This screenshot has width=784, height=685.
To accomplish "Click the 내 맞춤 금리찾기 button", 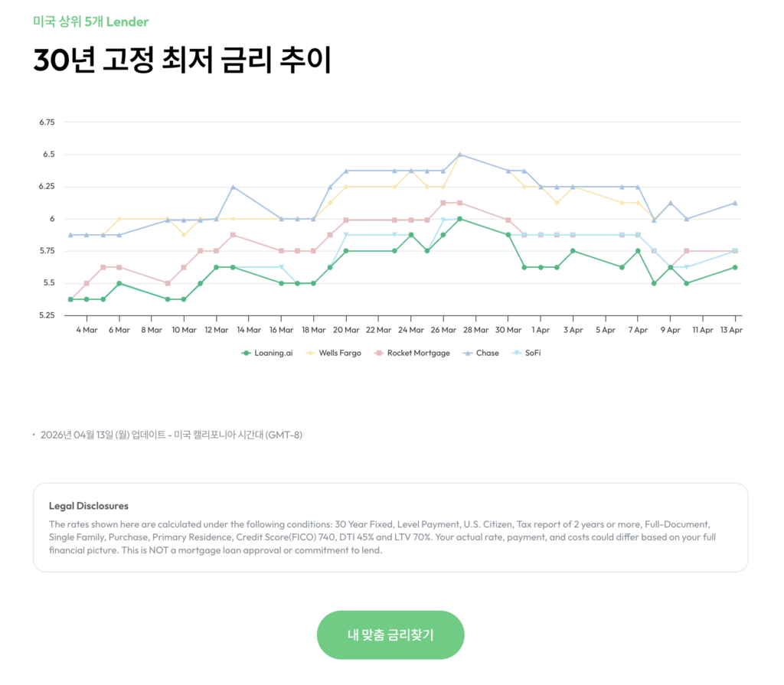I will pos(390,634).
